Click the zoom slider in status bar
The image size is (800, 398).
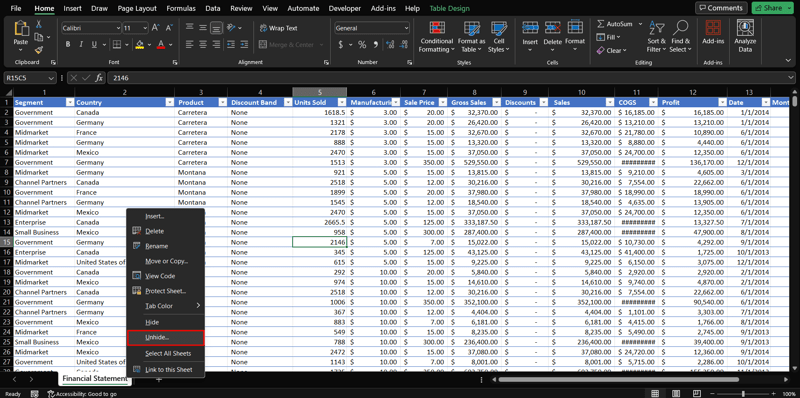(x=743, y=393)
